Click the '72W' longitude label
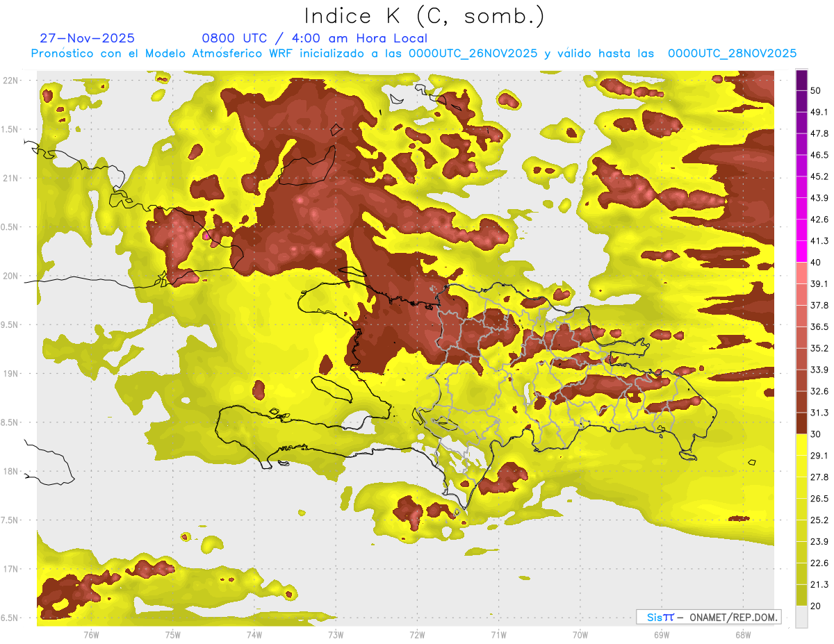The height and width of the screenshot is (644, 834). (x=417, y=635)
